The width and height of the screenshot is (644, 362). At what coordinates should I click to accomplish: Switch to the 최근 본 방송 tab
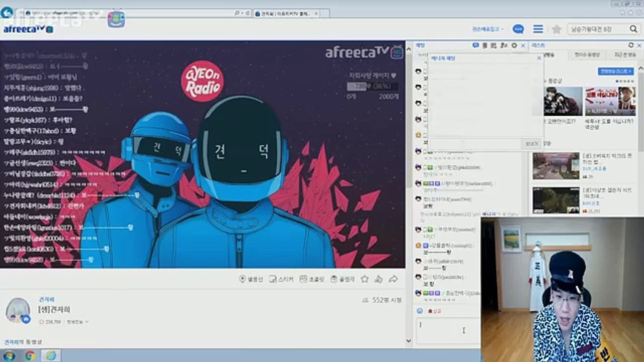[624, 54]
